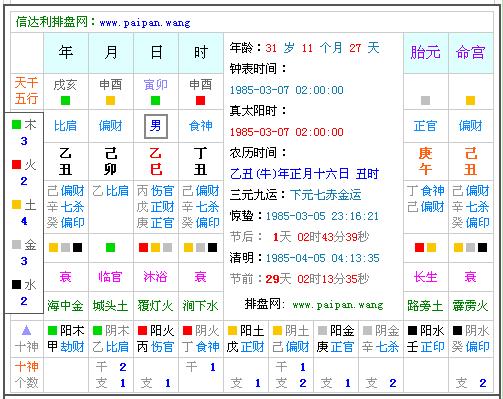Open the bottom 排盘网 www.paipan.wang link
This screenshot has width=503, height=399.
click(x=338, y=305)
